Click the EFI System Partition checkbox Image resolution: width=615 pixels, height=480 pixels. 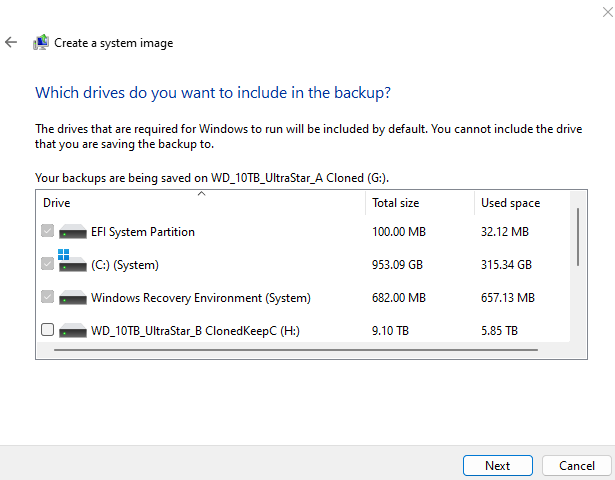(x=47, y=231)
